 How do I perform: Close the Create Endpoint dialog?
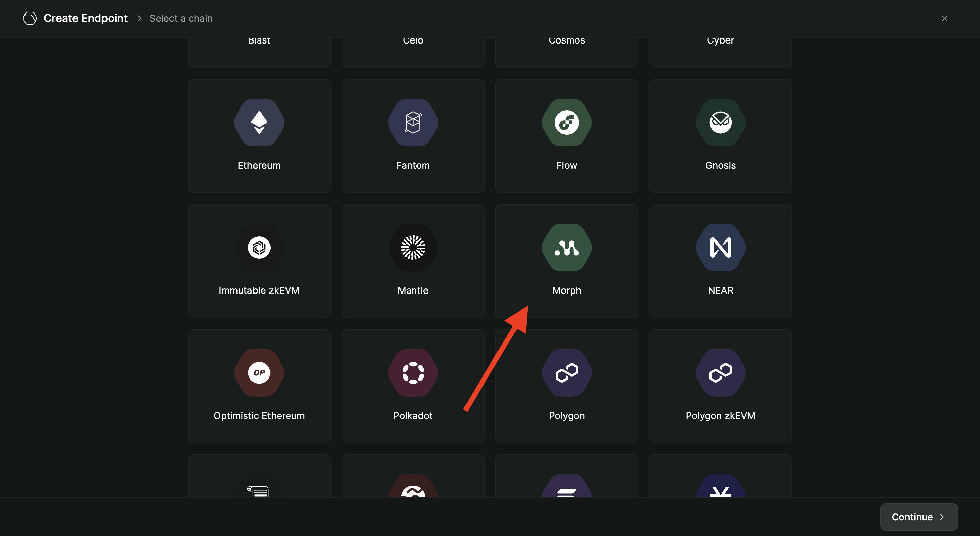click(944, 18)
